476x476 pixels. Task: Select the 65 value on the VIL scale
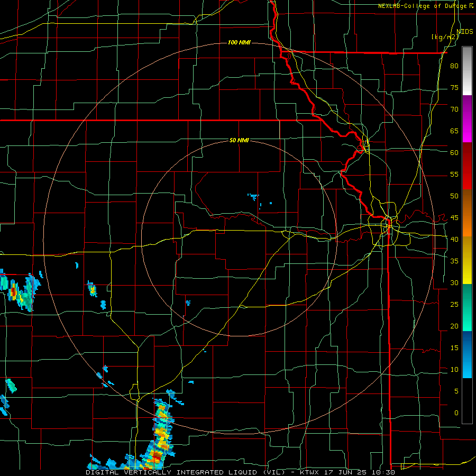pyautogui.click(x=454, y=131)
